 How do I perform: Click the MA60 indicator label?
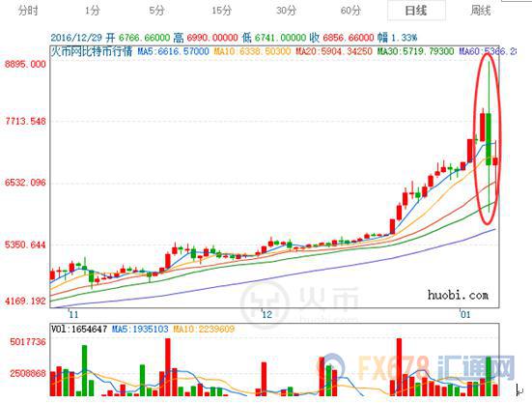[488, 51]
